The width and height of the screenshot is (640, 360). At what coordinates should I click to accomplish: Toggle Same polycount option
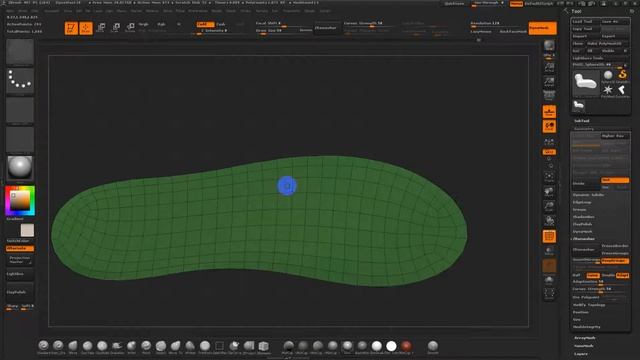[x=593, y=276]
